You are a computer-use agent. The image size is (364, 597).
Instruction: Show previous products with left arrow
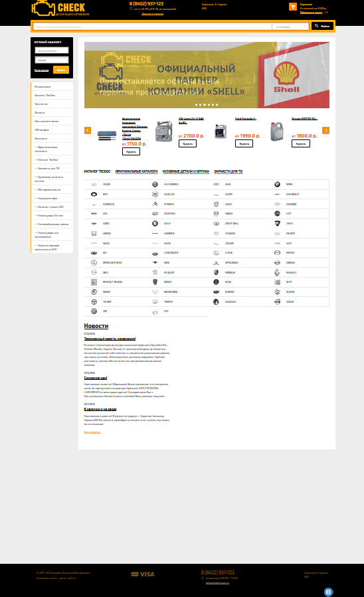[88, 130]
